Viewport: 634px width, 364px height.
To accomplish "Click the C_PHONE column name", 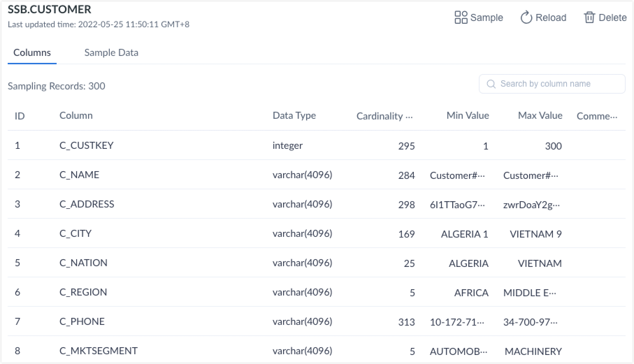I will click(x=82, y=321).
